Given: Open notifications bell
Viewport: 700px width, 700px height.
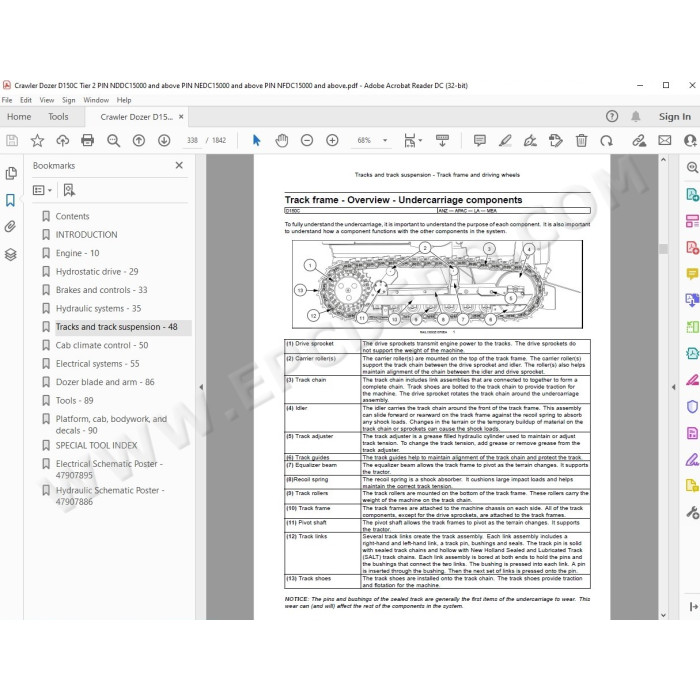Looking at the screenshot, I should click(636, 117).
